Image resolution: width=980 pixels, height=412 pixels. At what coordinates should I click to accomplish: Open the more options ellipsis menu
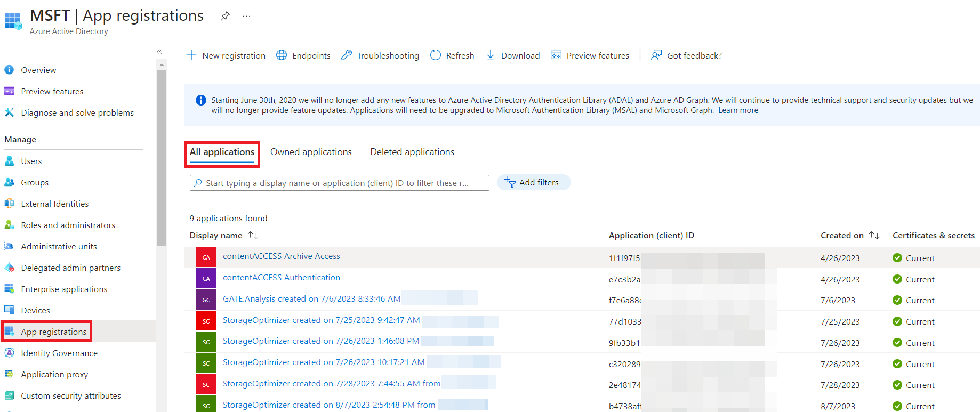point(246,16)
